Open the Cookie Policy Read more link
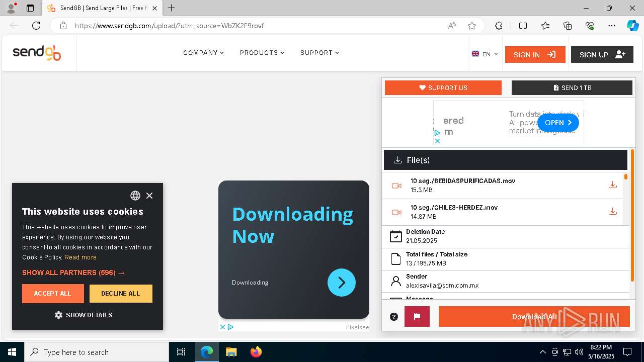This screenshot has width=644, height=362. (x=80, y=257)
